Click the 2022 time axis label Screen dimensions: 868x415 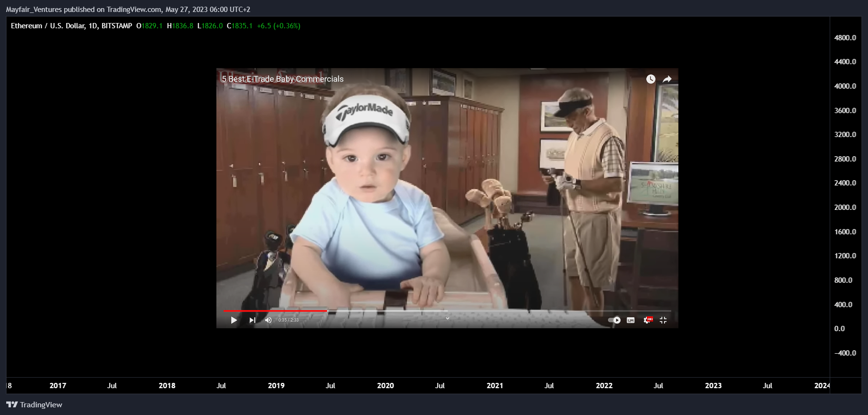(604, 386)
